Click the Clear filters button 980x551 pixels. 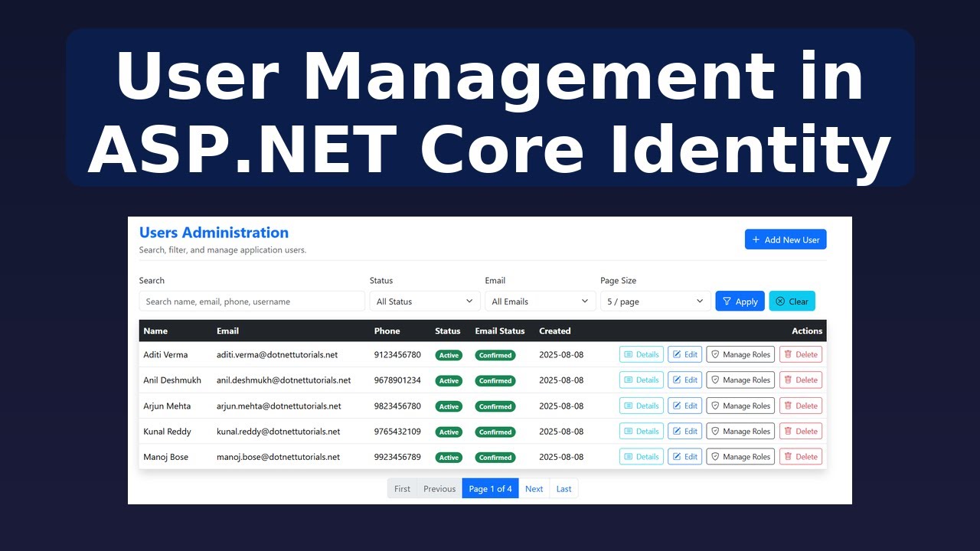coord(792,302)
